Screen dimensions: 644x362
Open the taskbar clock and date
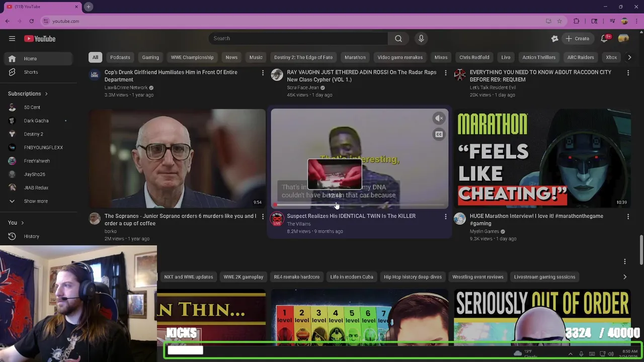[x=629, y=354]
